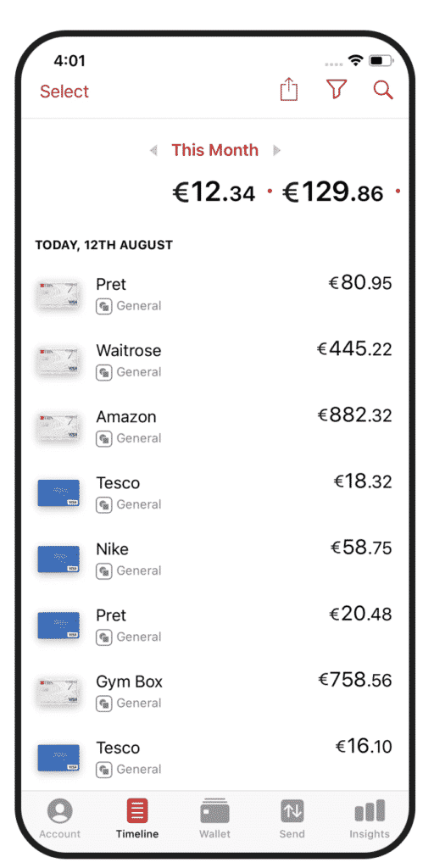
Task: Tap the €129.86 monthly total
Action: coord(332,193)
